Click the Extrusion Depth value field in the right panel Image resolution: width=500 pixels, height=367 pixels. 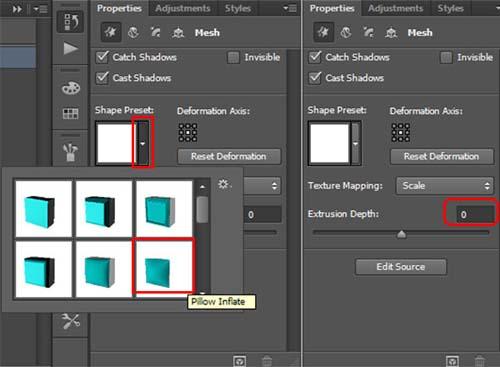tap(475, 214)
